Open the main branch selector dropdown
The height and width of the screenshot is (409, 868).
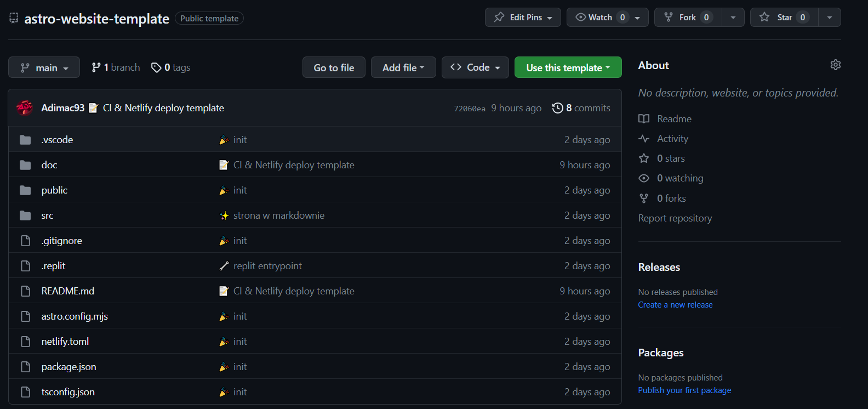tap(44, 67)
